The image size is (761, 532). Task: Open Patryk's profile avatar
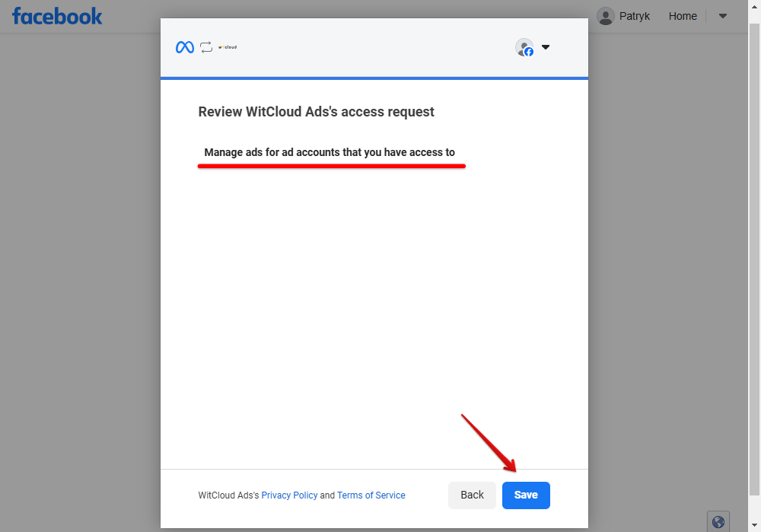pos(605,16)
